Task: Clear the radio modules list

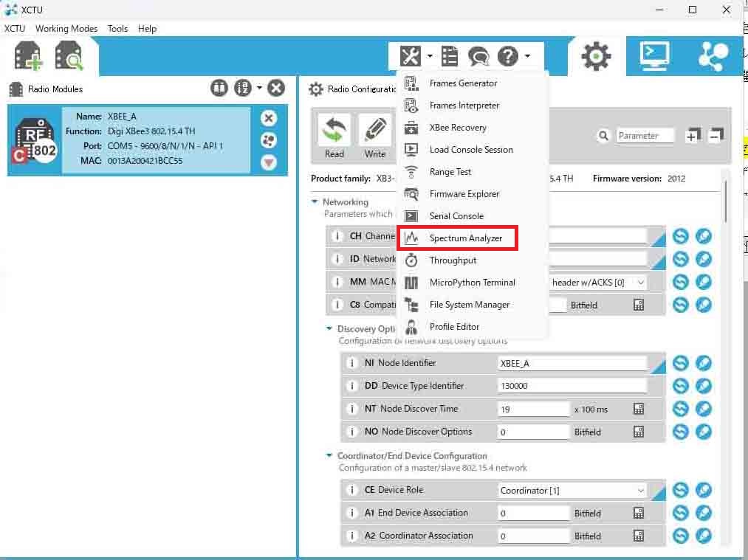Action: pyautogui.click(x=276, y=89)
